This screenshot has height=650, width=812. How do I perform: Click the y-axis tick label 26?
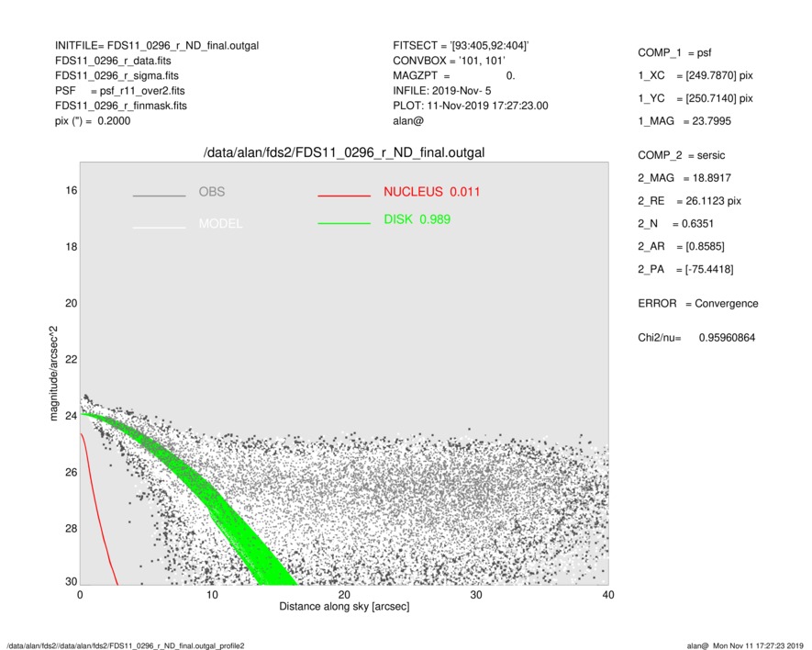pyautogui.click(x=72, y=473)
